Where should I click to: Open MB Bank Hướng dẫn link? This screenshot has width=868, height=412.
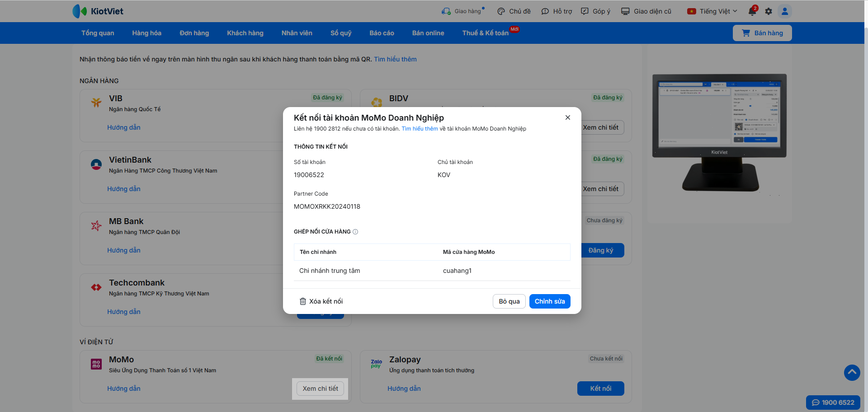124,250
